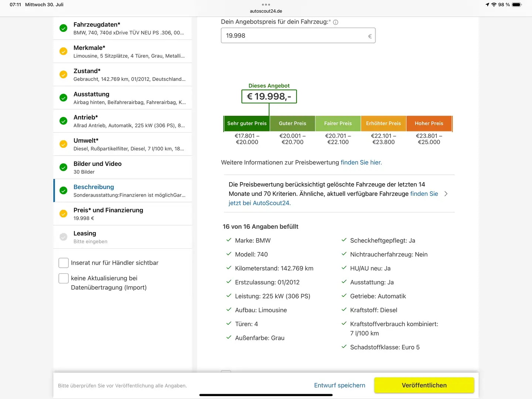
Task: Click the '€17.801 – €20.000' price range
Action: [247, 139]
